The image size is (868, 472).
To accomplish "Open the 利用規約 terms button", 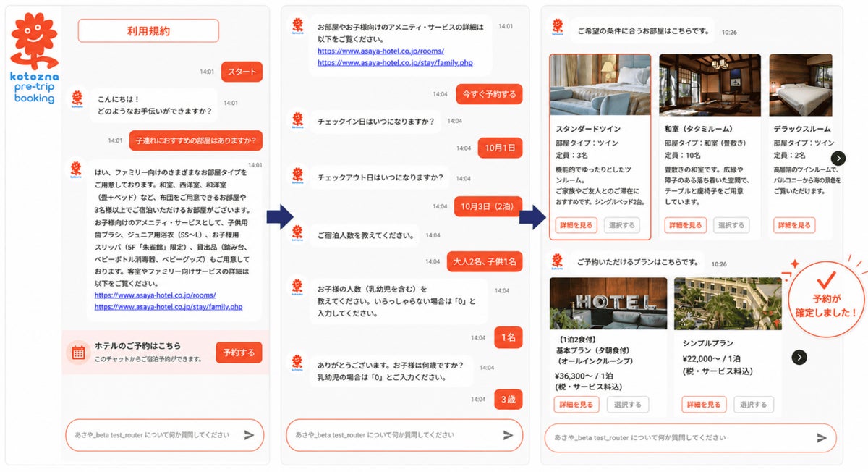I will coord(148,31).
